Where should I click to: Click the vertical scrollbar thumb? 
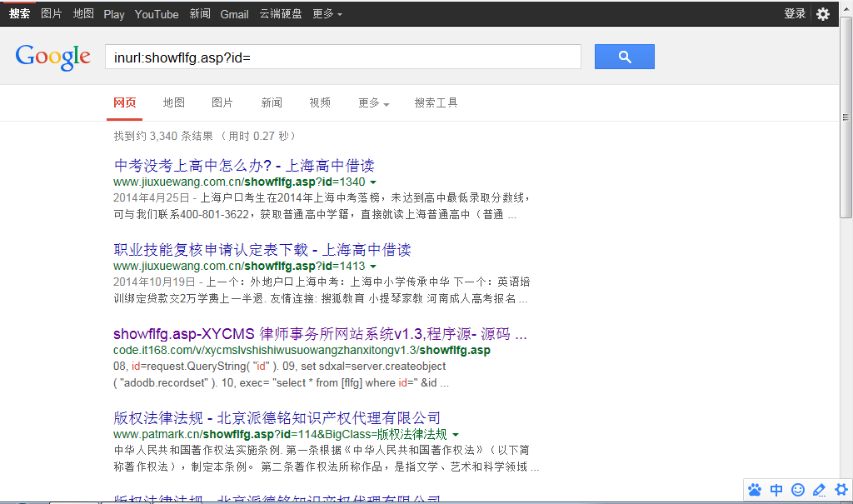click(x=846, y=117)
